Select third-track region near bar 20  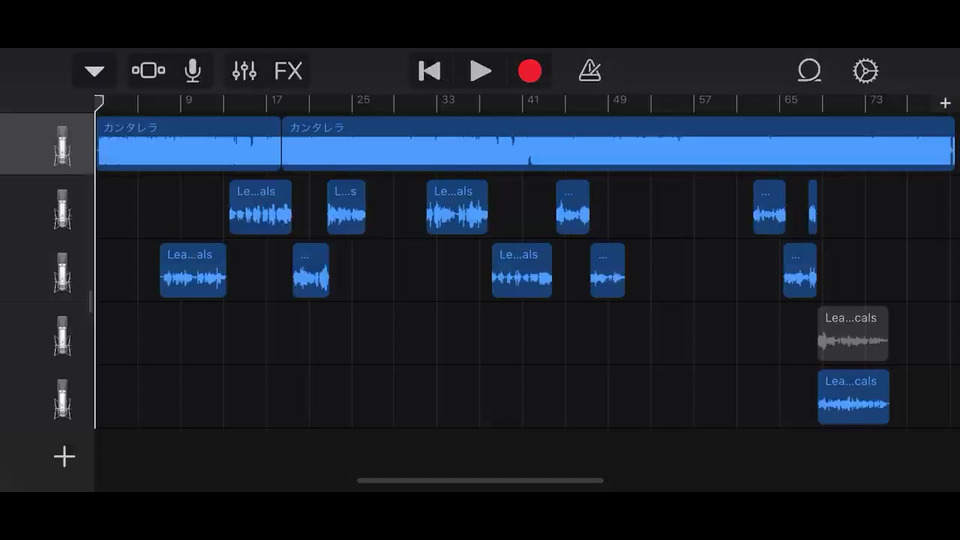pos(310,270)
